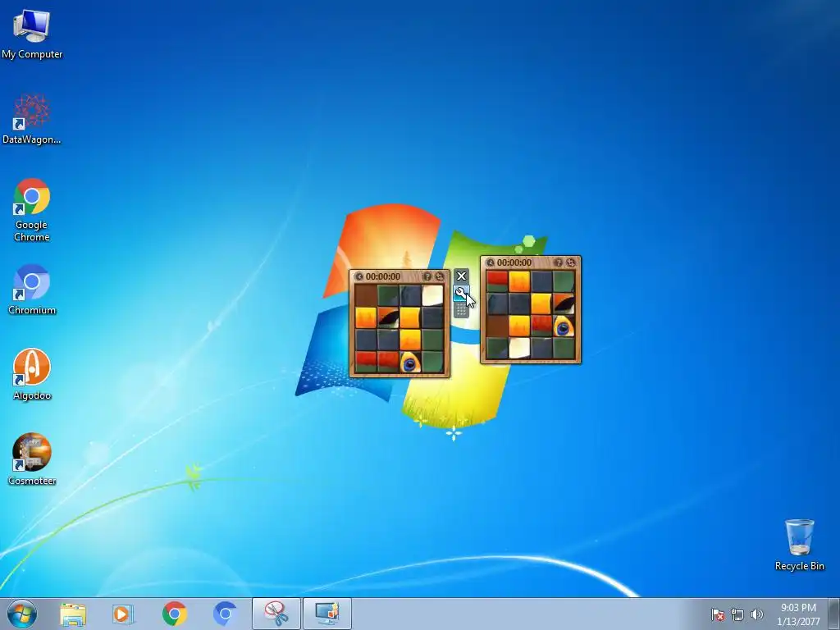Move yellow tile beside empty slot, right puzzle

(x=519, y=326)
